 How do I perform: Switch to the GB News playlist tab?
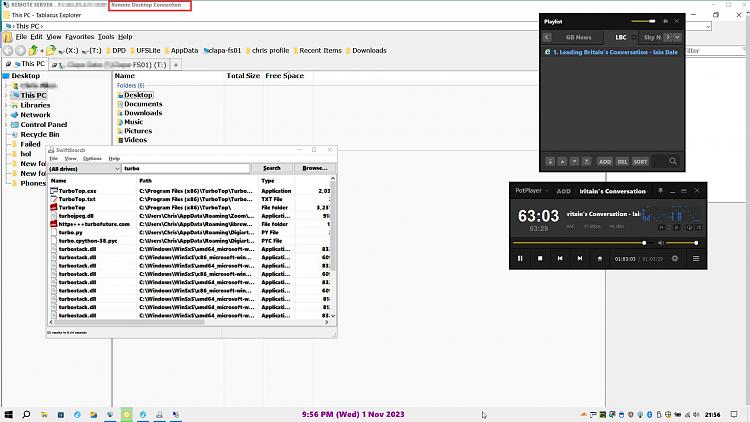point(578,37)
